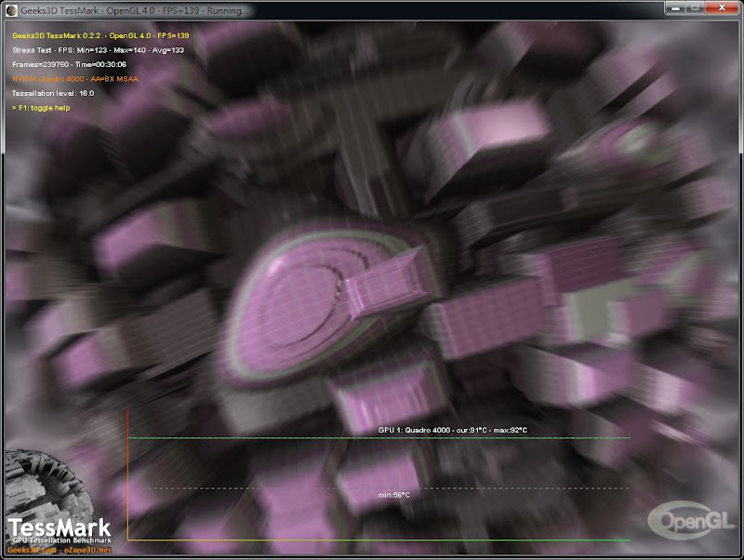
Task: Click the 'Geeks3D.com - oZone3D.Net' text
Action: click(x=60, y=550)
